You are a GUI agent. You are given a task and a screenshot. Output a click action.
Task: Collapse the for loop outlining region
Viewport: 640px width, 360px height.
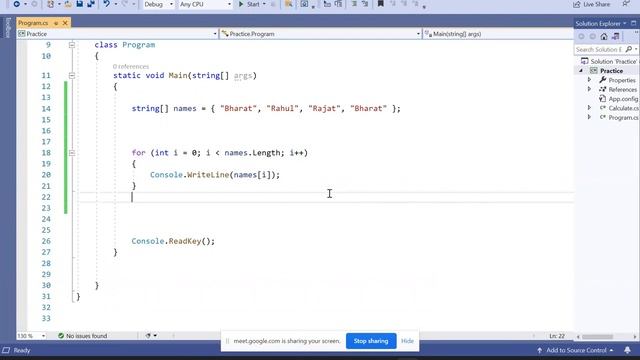click(x=72, y=153)
